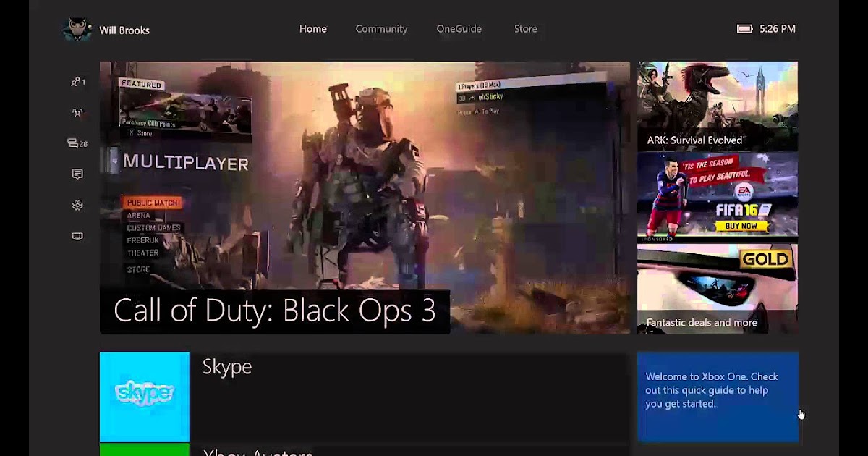Open the Gold Fantastic deals and more tile

pyautogui.click(x=718, y=289)
